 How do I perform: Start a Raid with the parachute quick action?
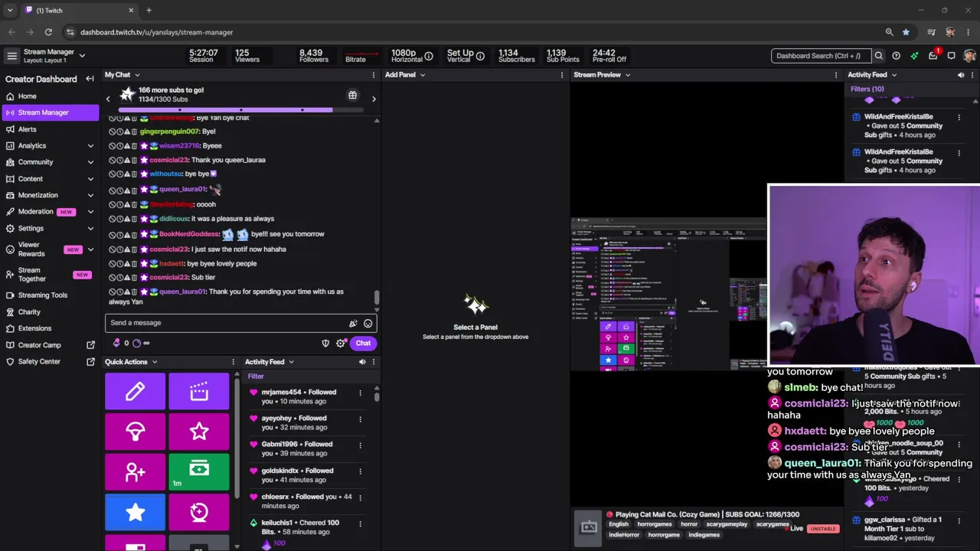(x=135, y=432)
